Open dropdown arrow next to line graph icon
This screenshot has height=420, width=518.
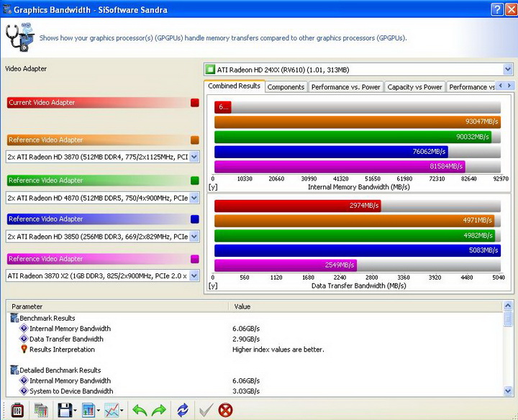(x=122, y=411)
